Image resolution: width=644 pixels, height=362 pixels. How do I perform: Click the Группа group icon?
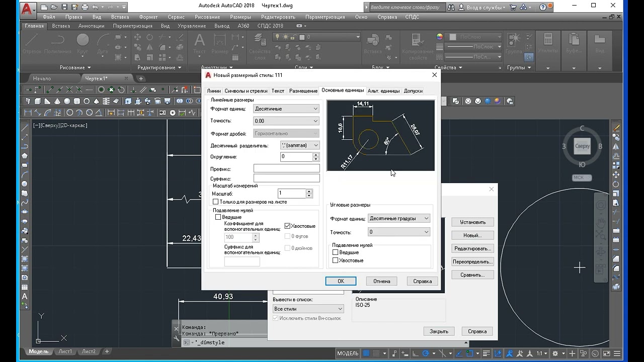pyautogui.click(x=514, y=44)
